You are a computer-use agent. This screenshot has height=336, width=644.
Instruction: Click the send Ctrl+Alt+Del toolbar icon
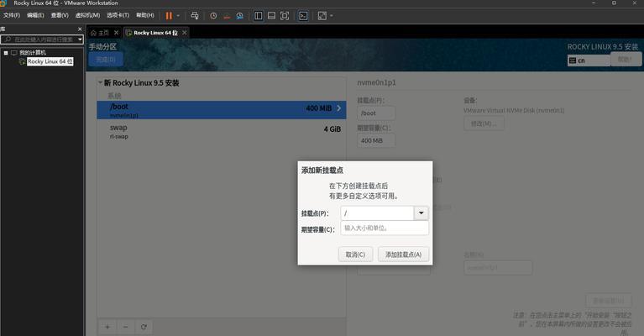[x=195, y=16]
